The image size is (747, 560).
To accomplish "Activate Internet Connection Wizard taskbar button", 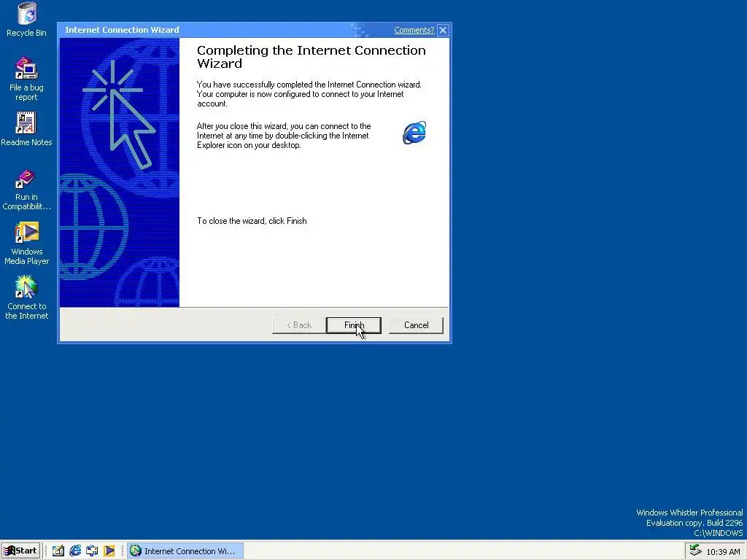I will [185, 551].
